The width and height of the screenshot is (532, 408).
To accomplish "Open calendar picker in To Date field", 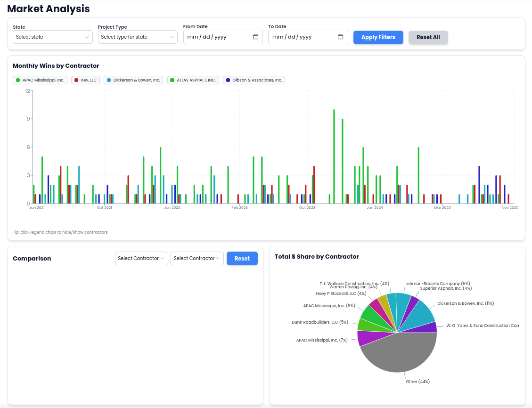I will (x=340, y=37).
